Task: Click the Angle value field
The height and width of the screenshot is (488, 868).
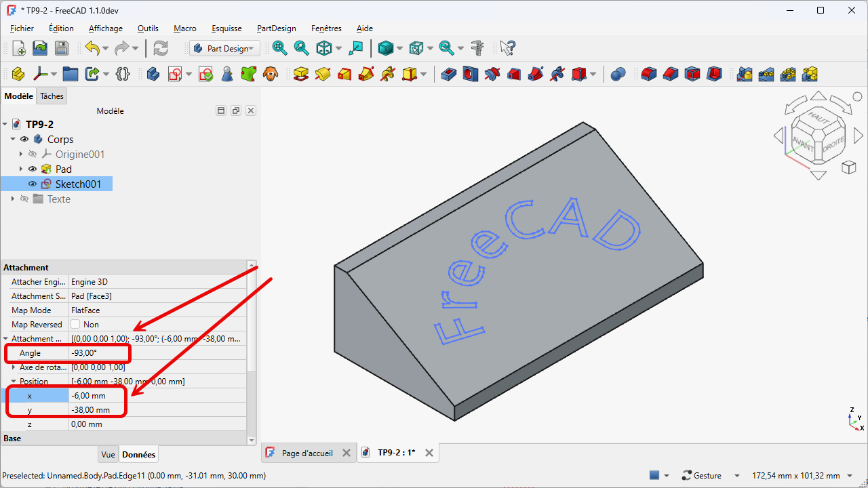Action: tap(157, 353)
